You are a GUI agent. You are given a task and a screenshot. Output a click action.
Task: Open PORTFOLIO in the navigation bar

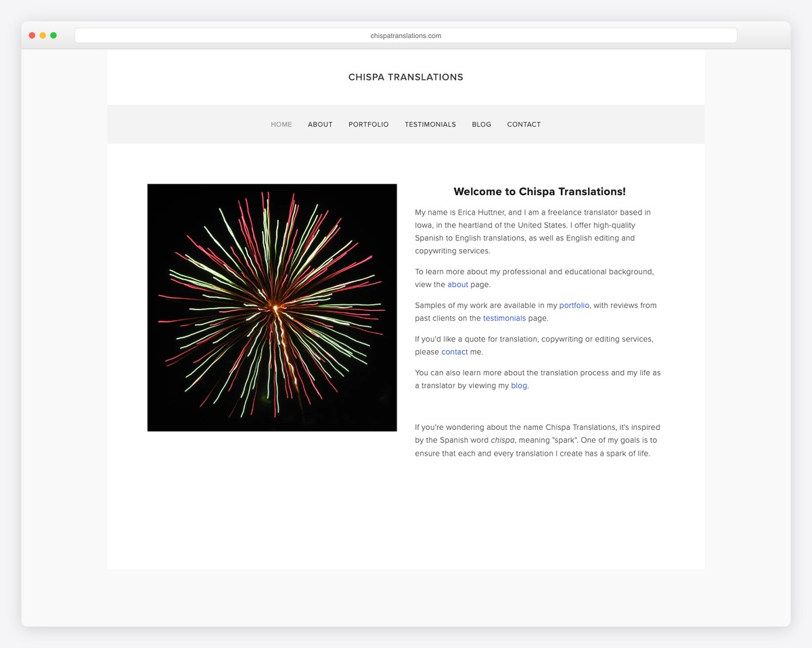click(x=369, y=125)
